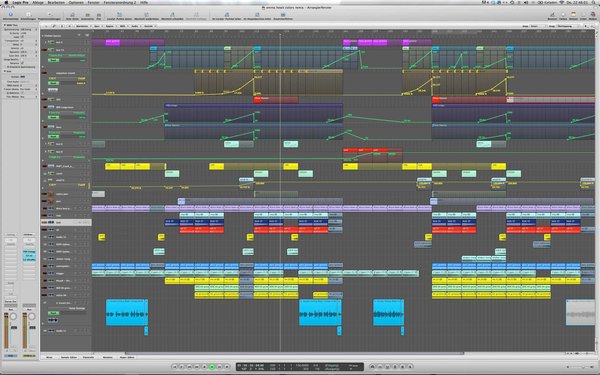Enable Flex view toolbar icon
The image size is (600, 375).
click(99, 16)
